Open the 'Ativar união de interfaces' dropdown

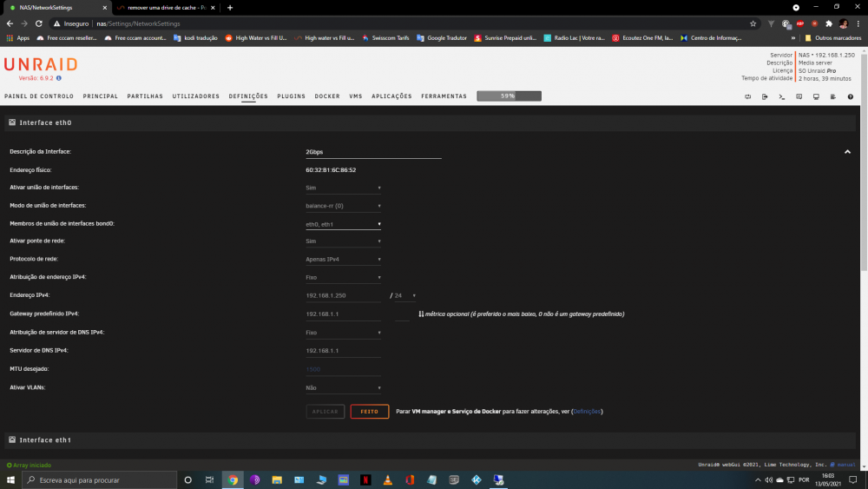coord(343,188)
